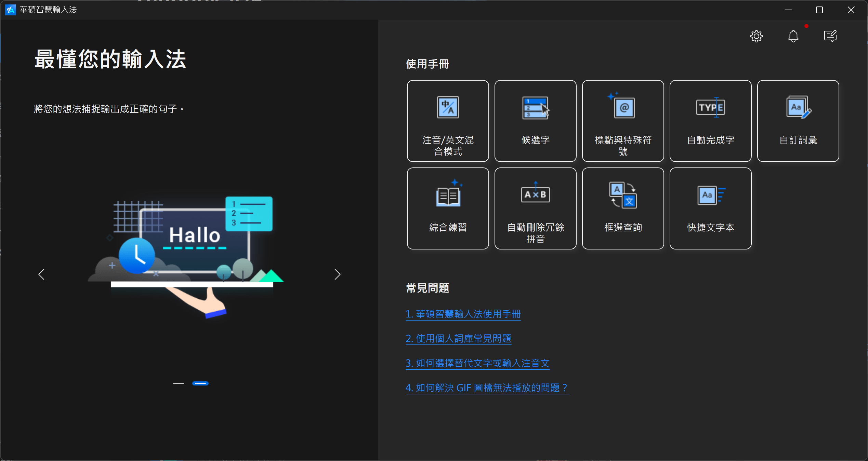
Task: Open 使用個人詞庫常見問題 link
Action: coord(458,339)
